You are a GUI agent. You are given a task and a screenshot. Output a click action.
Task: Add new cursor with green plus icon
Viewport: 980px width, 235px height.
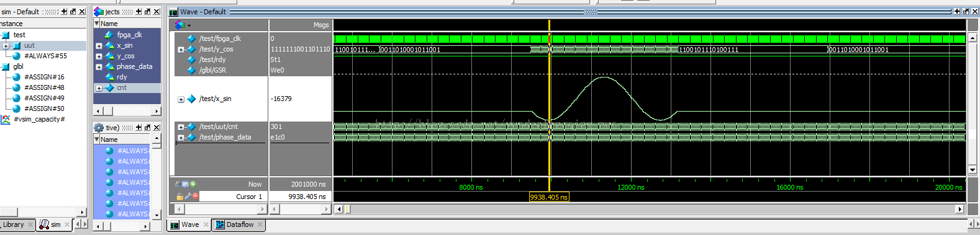pyautogui.click(x=193, y=184)
